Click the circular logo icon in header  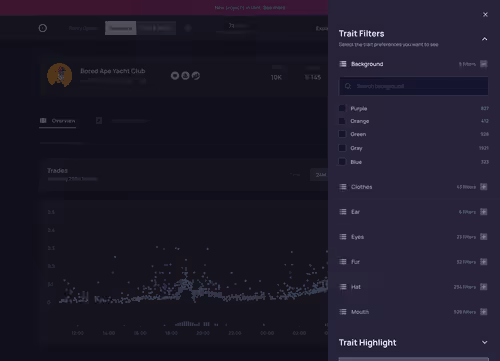tap(43, 28)
